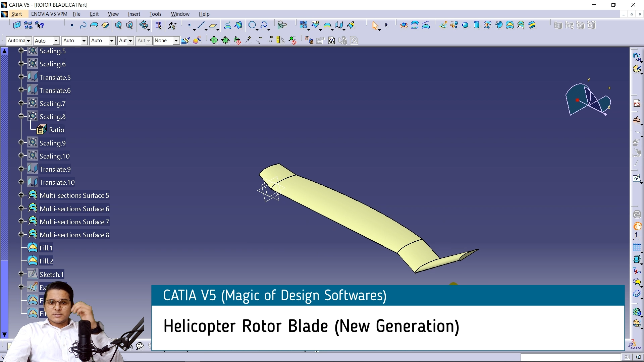Select the Ratio parameter under Scaling.8

tap(56, 130)
